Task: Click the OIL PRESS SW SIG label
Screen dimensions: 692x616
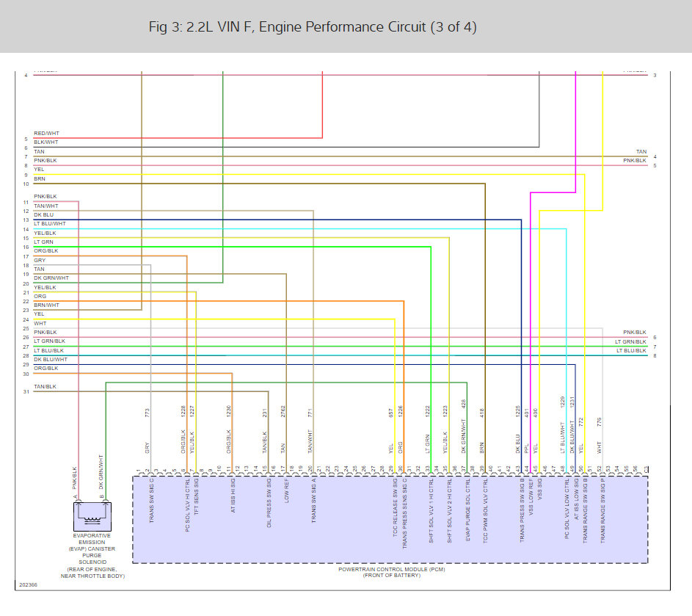Action: [x=269, y=502]
